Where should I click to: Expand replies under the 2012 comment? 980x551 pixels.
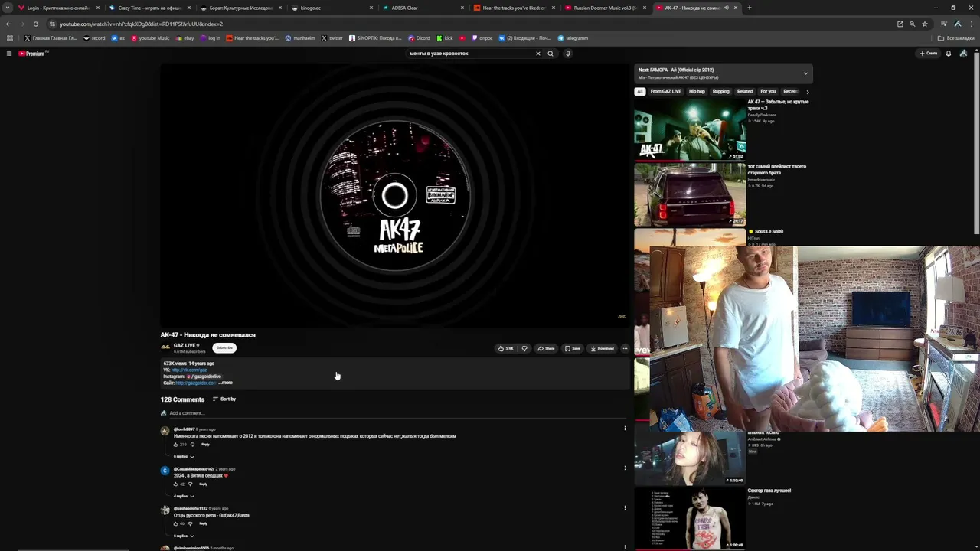pos(184,457)
